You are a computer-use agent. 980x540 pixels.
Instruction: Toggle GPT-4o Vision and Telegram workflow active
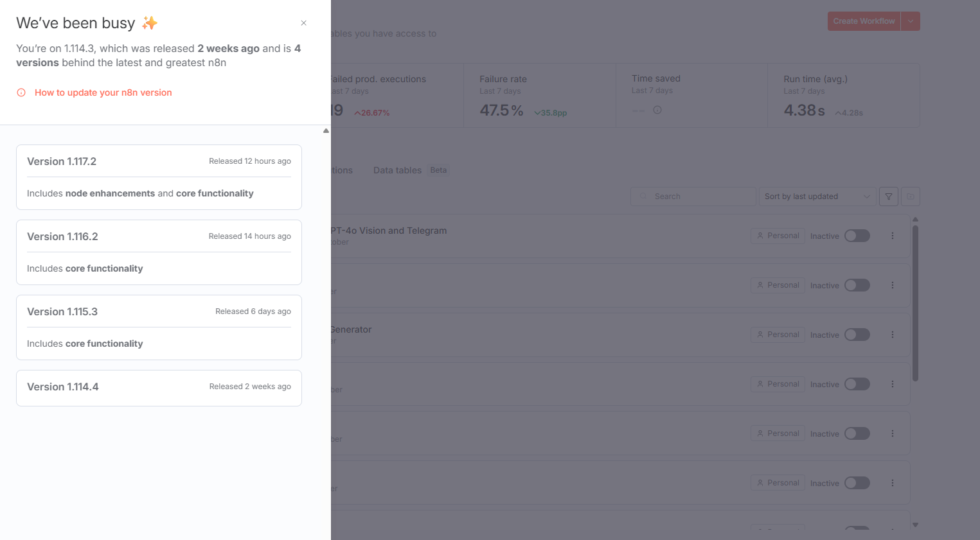[857, 236]
